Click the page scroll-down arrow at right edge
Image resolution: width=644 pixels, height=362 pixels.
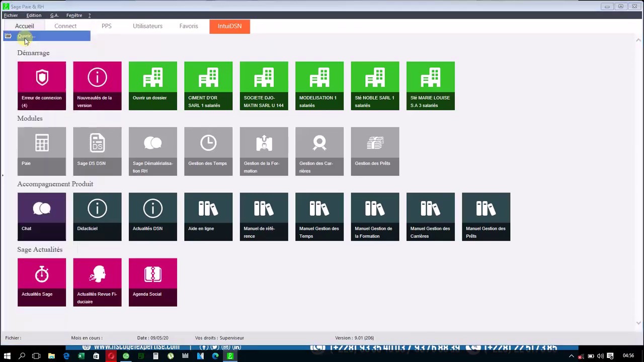638,323
